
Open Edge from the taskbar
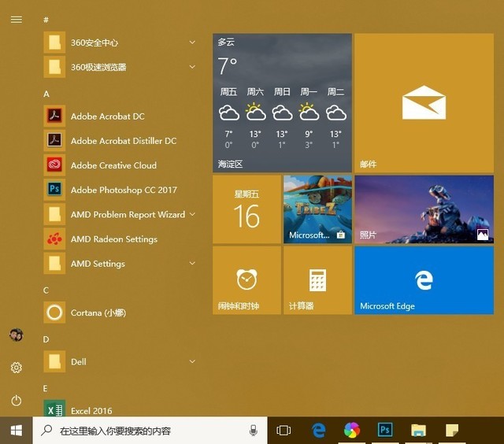click(x=318, y=430)
